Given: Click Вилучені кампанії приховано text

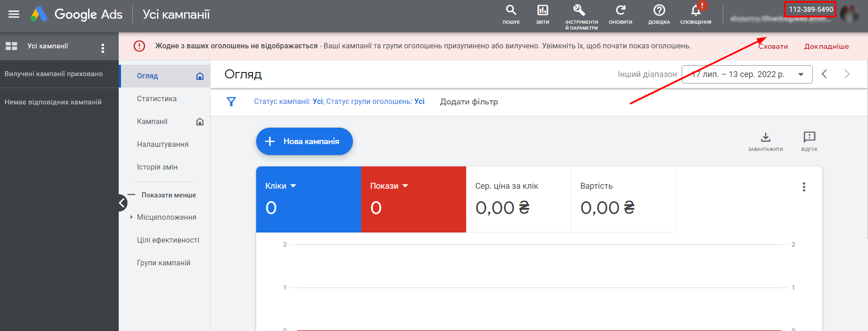Looking at the screenshot, I should pos(53,74).
